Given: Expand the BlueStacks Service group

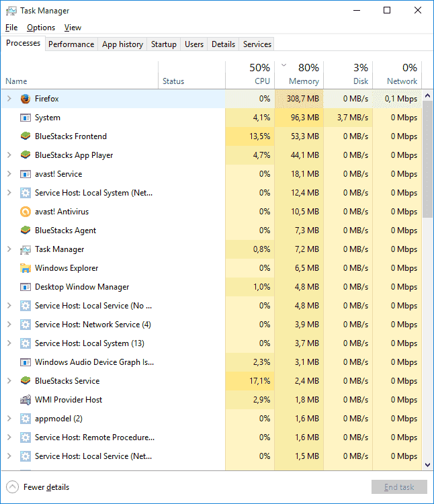Looking at the screenshot, I should [9, 381].
